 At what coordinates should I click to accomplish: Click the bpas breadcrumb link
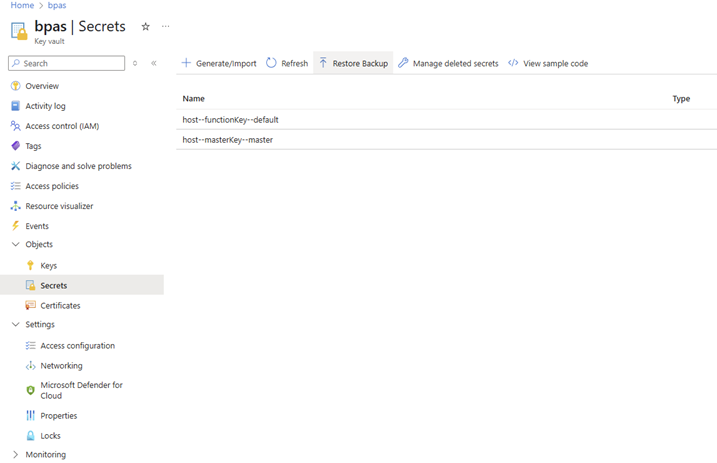(x=57, y=5)
